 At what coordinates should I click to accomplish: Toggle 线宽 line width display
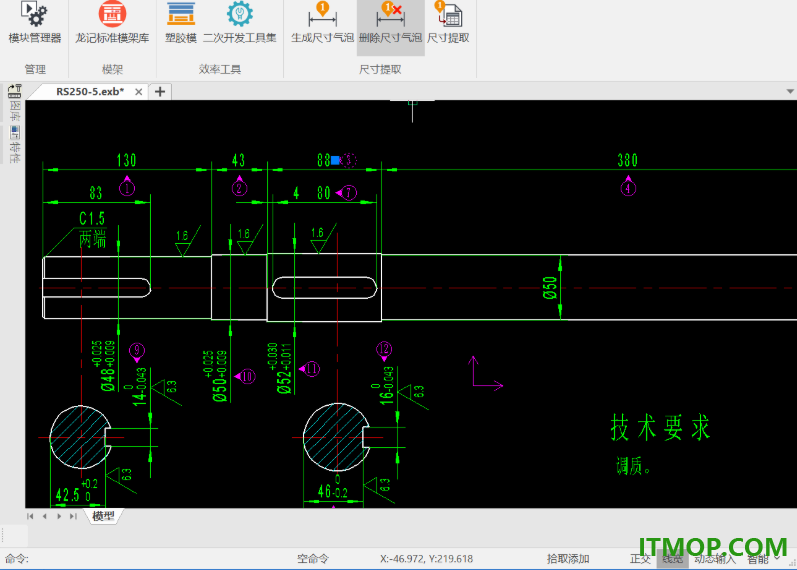point(672,559)
